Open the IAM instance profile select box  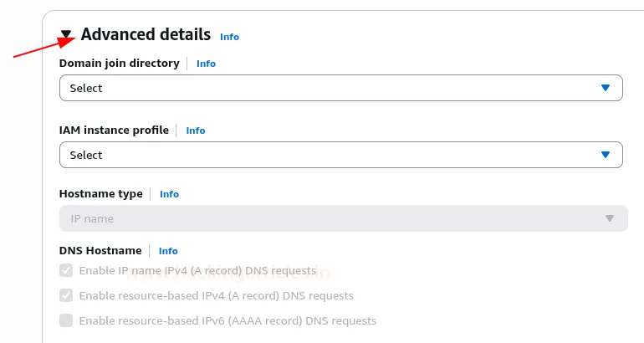335,155
